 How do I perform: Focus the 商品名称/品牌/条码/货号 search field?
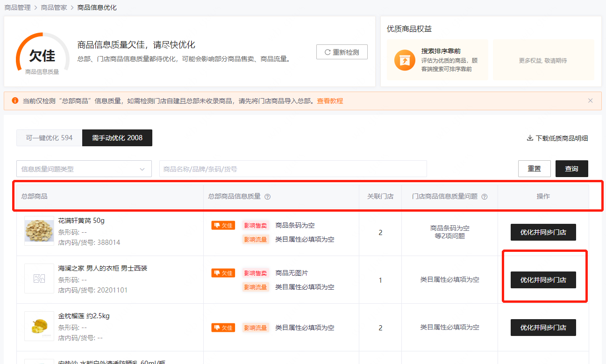point(293,169)
